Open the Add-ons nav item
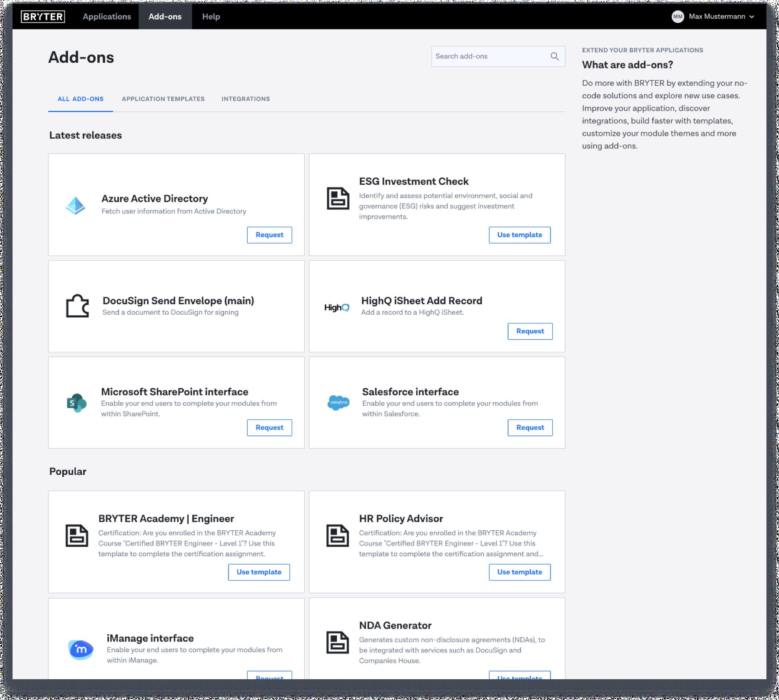 (x=165, y=16)
